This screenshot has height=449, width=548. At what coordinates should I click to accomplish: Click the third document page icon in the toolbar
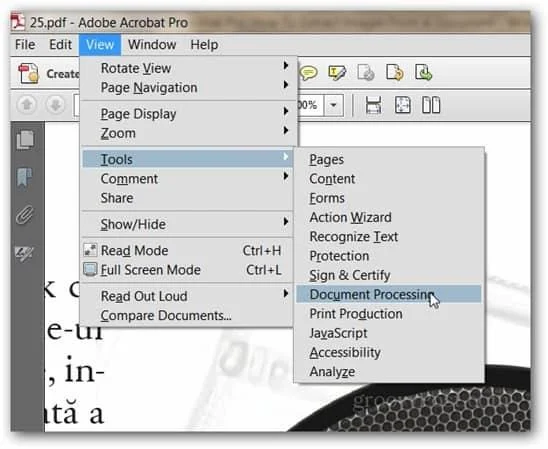366,73
